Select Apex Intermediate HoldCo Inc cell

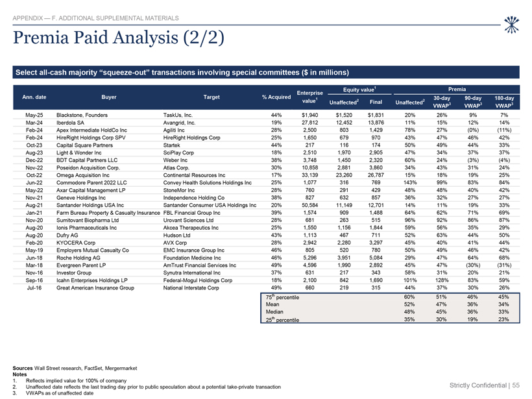(x=91, y=130)
